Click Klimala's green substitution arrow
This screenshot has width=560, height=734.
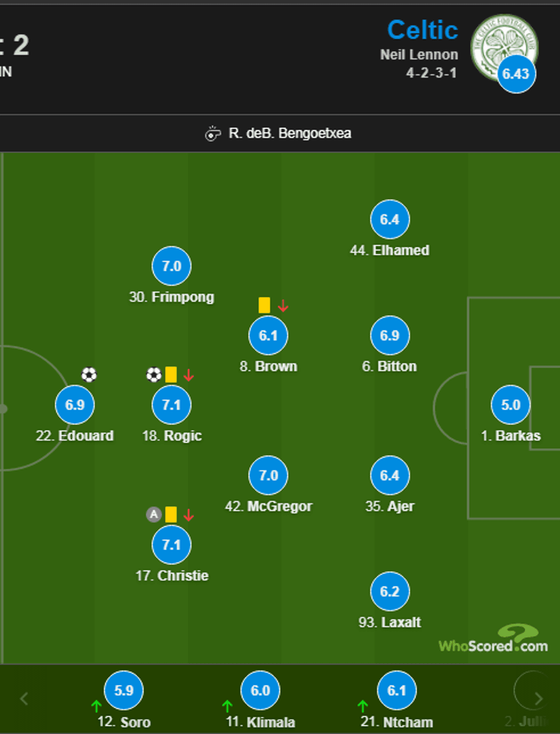pos(227,706)
